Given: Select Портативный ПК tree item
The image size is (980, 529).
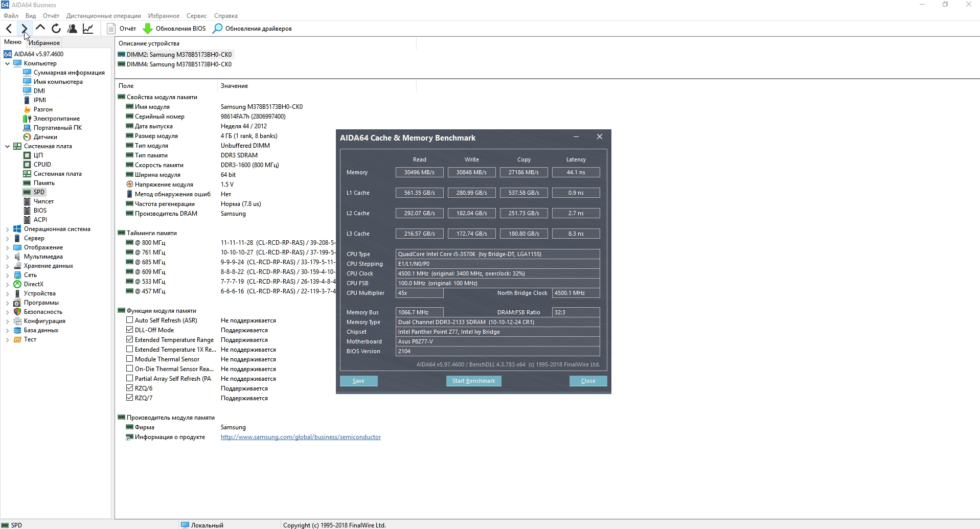Looking at the screenshot, I should (53, 128).
